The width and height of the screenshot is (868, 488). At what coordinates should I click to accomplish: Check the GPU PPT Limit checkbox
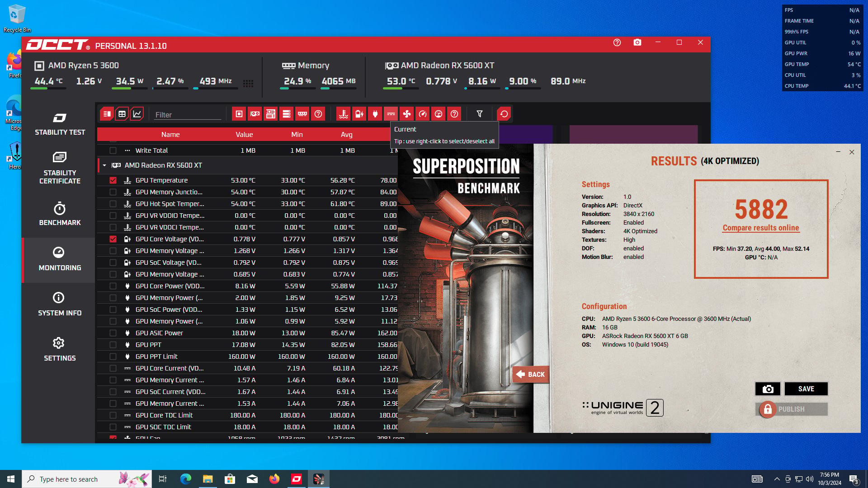pos(113,357)
